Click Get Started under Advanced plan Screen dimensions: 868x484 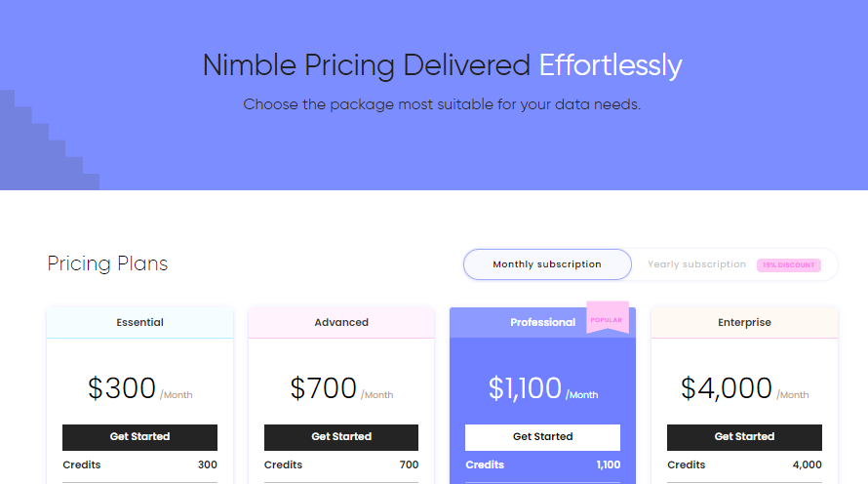click(x=341, y=437)
